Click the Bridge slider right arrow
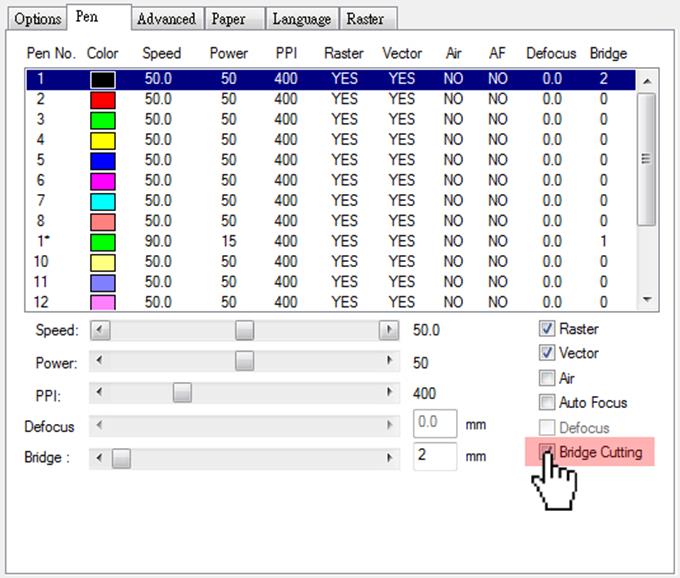The image size is (680, 578). 389,458
